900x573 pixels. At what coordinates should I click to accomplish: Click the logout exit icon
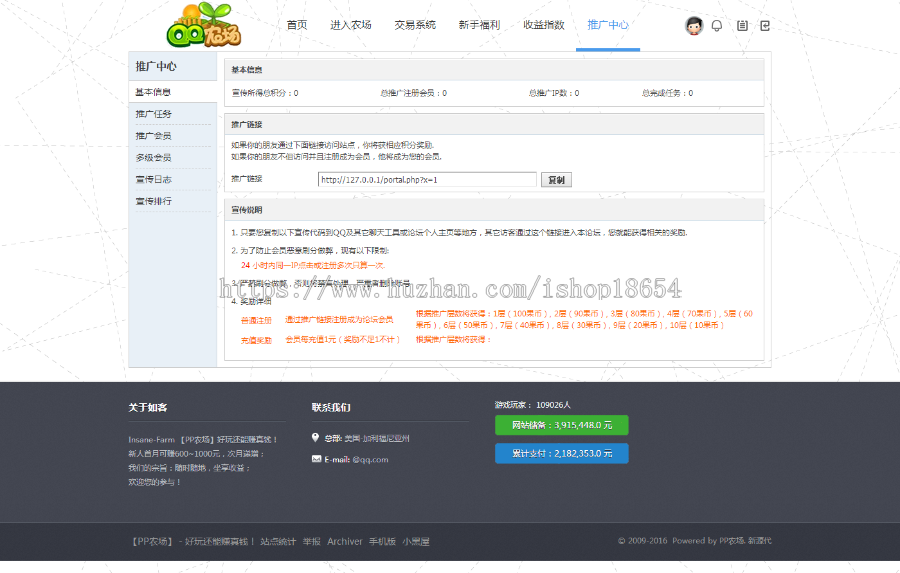[765, 25]
